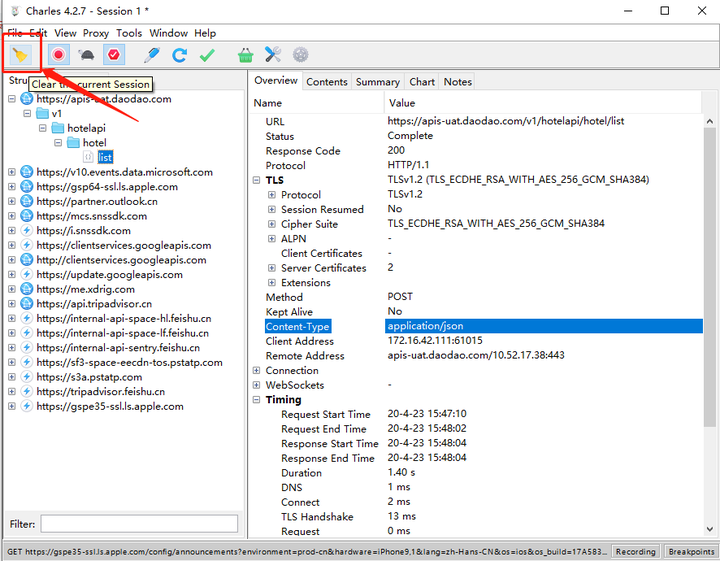Collapse the Timing section
The width and height of the screenshot is (720, 561).
[256, 400]
